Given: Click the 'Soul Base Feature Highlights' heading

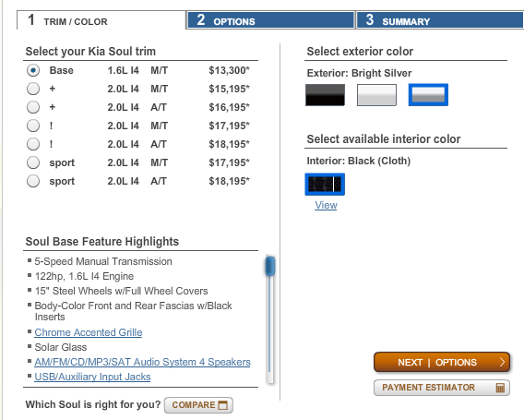Looking at the screenshot, I should click(102, 242).
